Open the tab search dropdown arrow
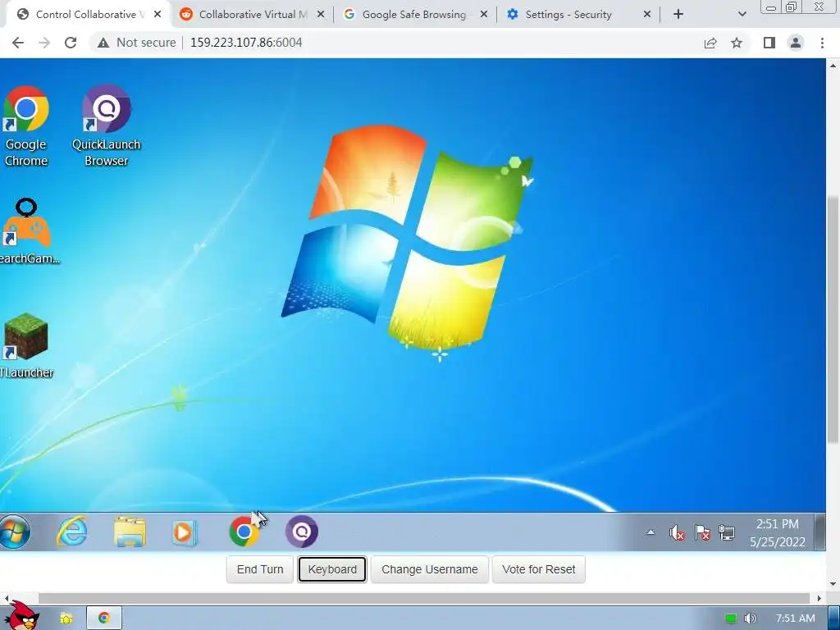 pyautogui.click(x=742, y=15)
